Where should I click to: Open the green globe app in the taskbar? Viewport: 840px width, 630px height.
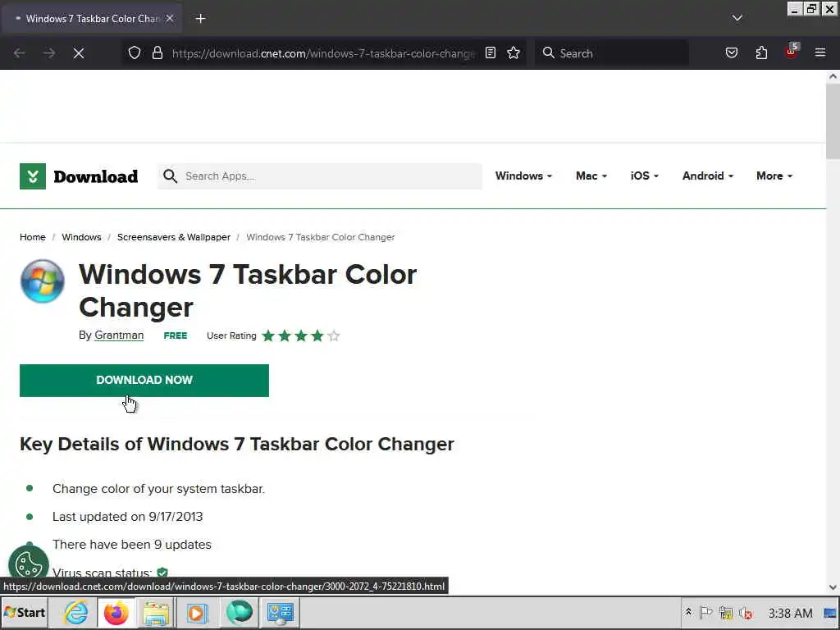pyautogui.click(x=240, y=612)
